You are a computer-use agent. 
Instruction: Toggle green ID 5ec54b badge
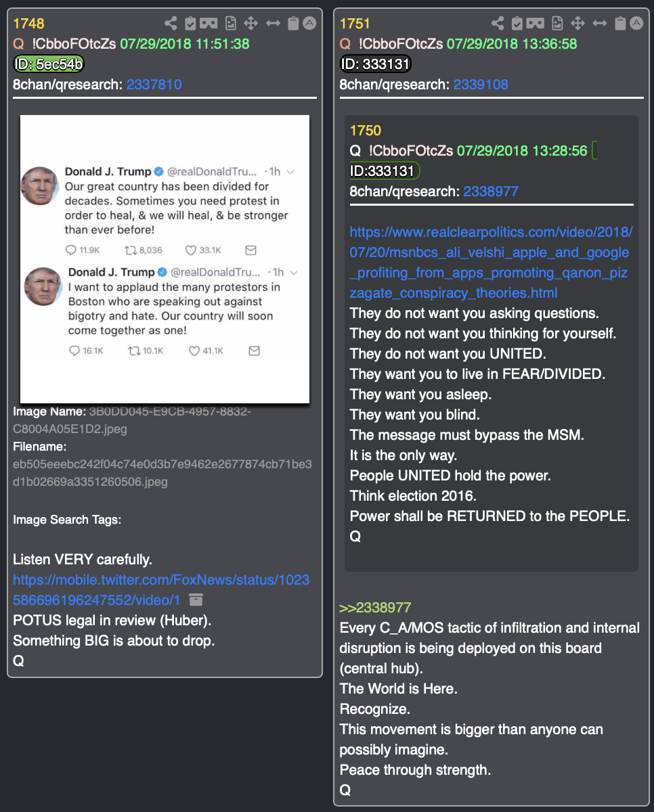49,64
